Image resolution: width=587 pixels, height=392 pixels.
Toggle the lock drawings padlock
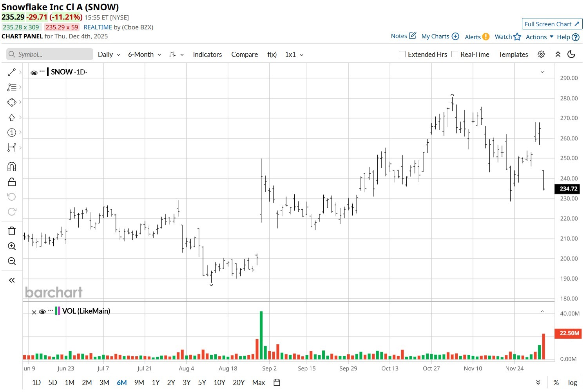pyautogui.click(x=12, y=182)
